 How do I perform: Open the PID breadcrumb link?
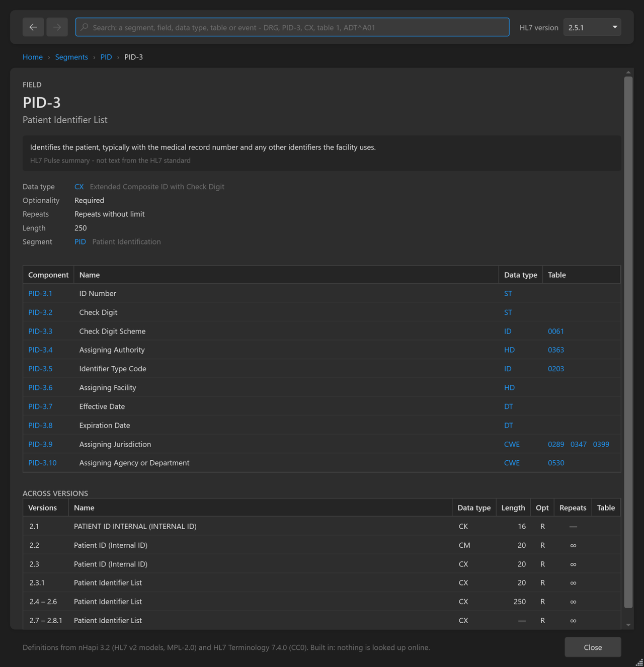click(106, 57)
